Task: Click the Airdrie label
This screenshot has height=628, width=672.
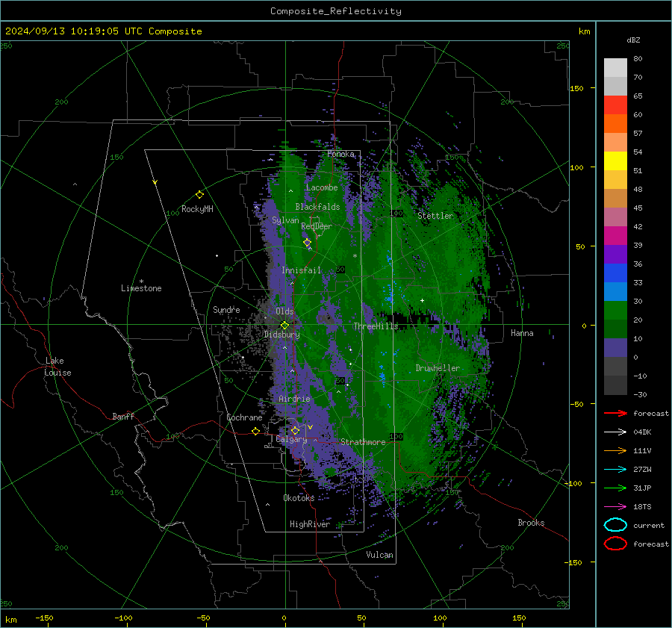Action: 294,399
